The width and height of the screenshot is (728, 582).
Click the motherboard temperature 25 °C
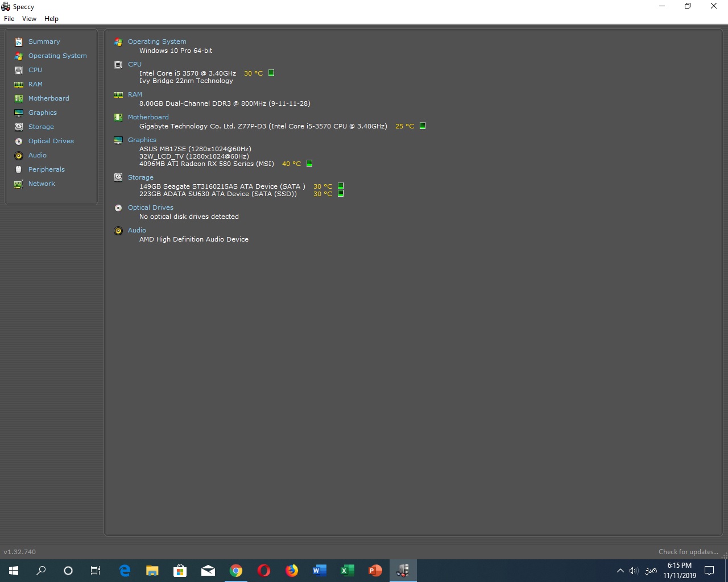coord(405,126)
